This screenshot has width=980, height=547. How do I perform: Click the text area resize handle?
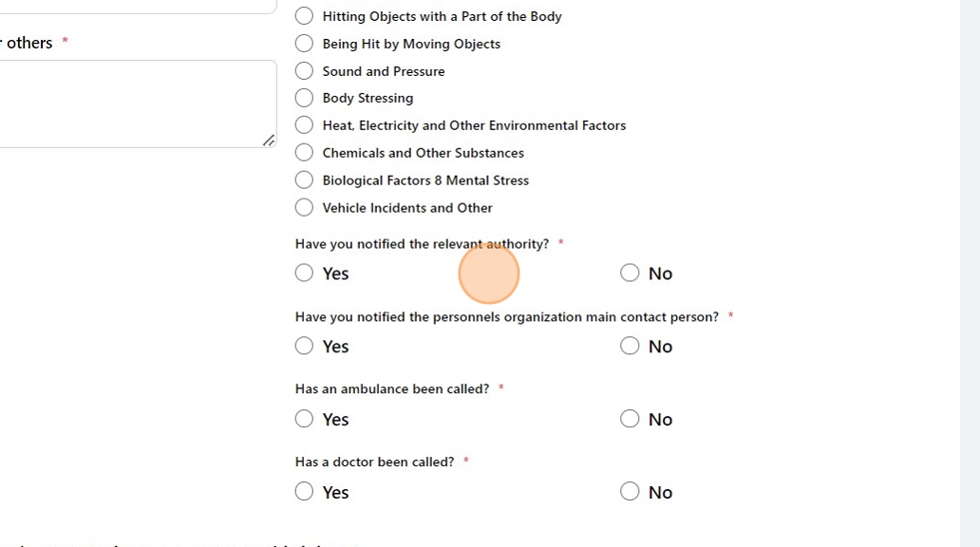pos(269,141)
